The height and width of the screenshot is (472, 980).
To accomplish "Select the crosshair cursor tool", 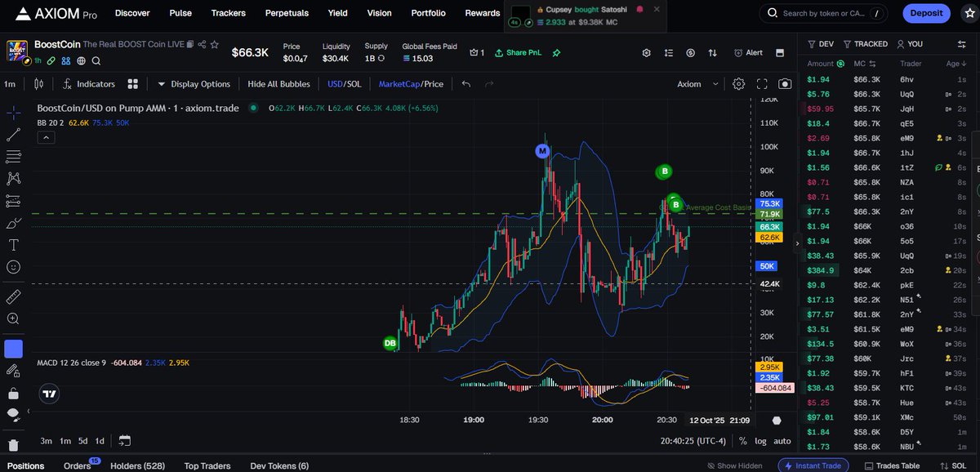I will point(13,113).
